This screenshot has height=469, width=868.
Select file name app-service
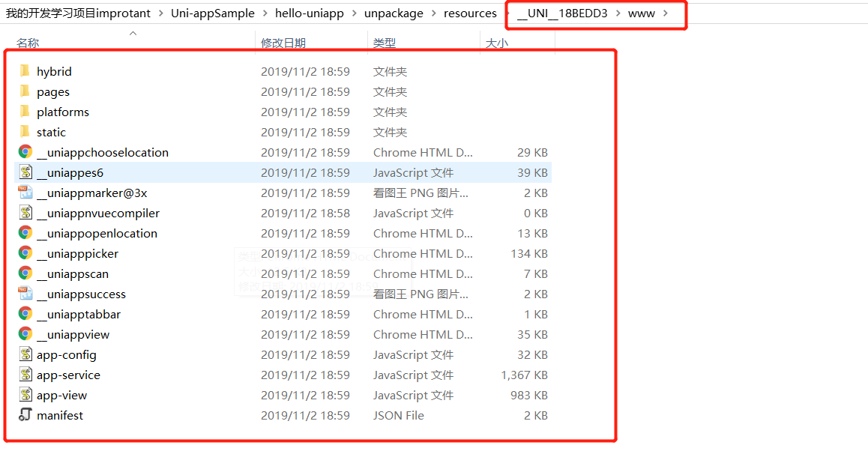click(69, 375)
